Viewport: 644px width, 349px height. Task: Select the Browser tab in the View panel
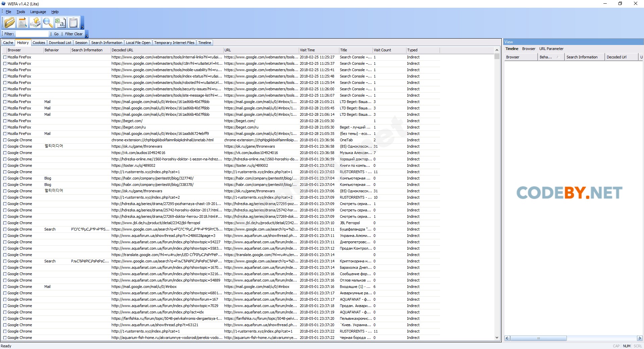point(529,49)
